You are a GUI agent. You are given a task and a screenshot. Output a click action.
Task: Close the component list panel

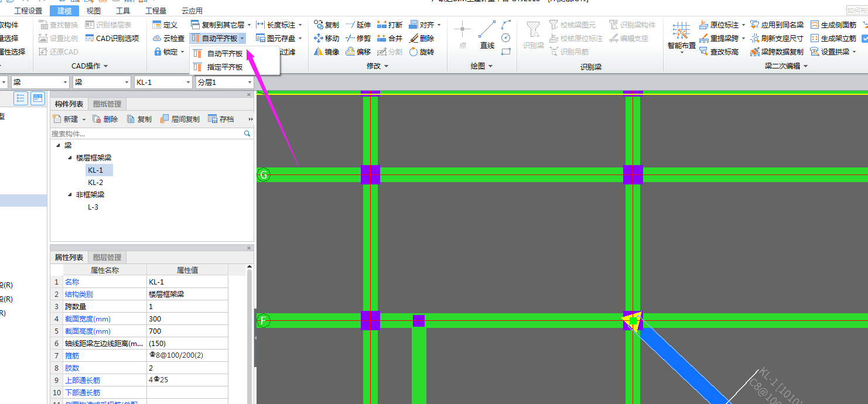click(249, 94)
